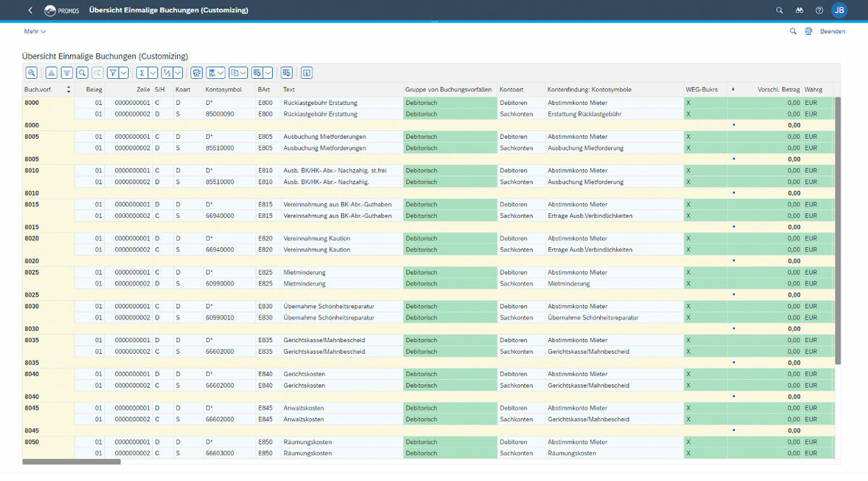Expand the subtotals dropdown arrow
Viewport: 868px width, 481px height.
pyautogui.click(x=177, y=72)
